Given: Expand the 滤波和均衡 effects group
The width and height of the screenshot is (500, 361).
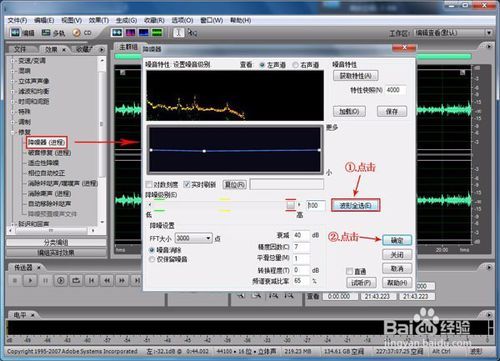Looking at the screenshot, I should 12,91.
